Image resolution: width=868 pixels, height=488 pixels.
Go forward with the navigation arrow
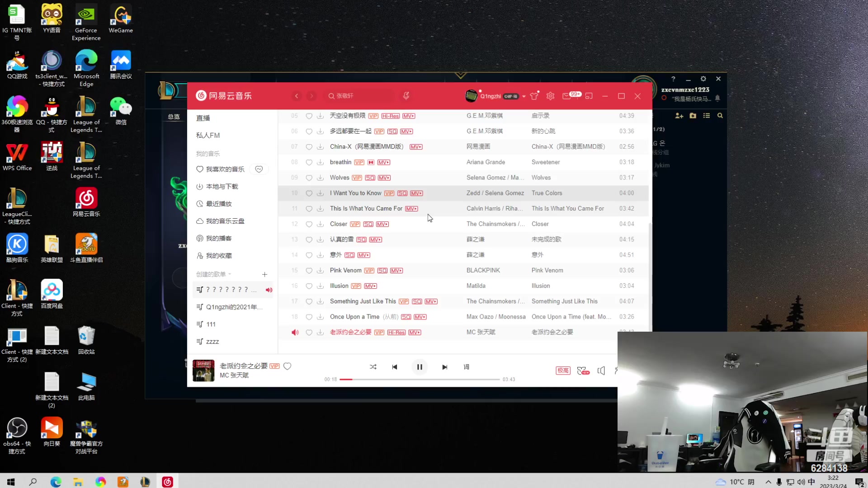pos(311,96)
